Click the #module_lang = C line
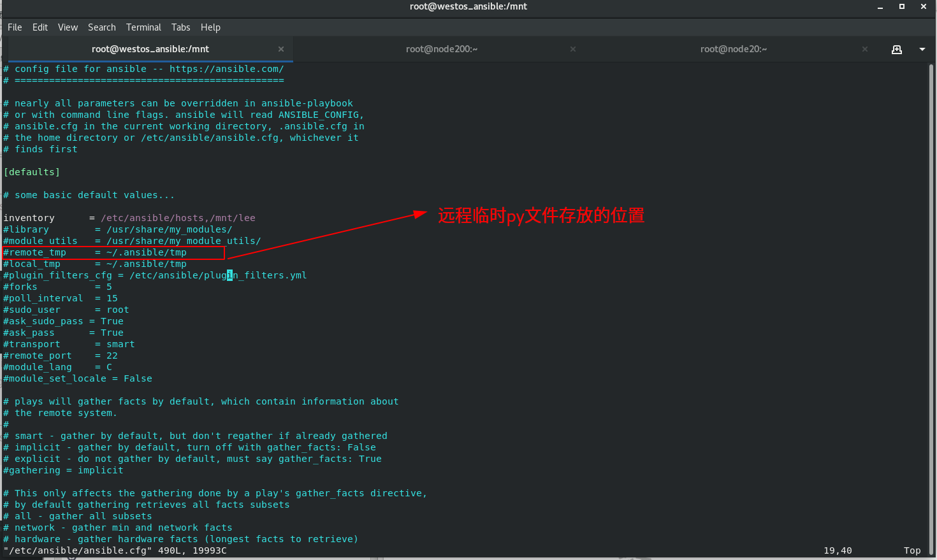This screenshot has height=560, width=937. tap(57, 367)
